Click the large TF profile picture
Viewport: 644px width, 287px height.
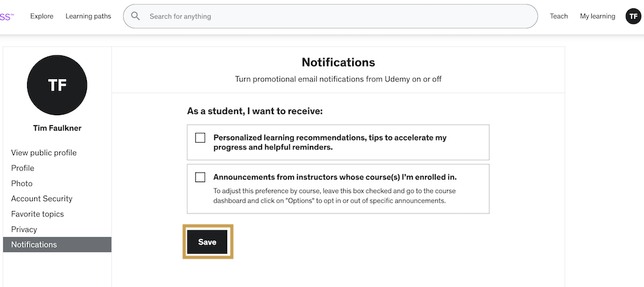(x=57, y=85)
